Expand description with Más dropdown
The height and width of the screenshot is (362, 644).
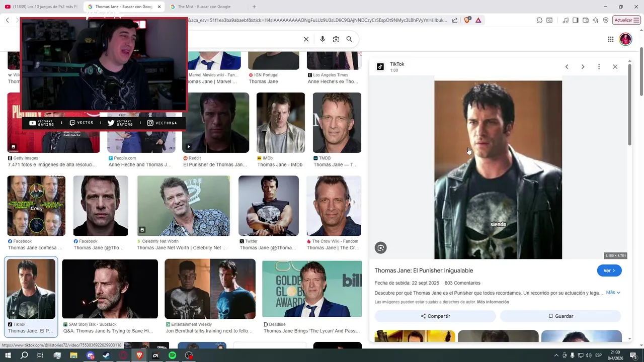(x=613, y=293)
